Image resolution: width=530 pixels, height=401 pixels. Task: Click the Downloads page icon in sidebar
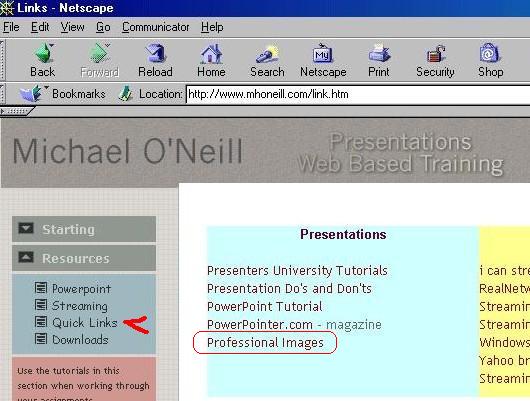pyautogui.click(x=41, y=339)
